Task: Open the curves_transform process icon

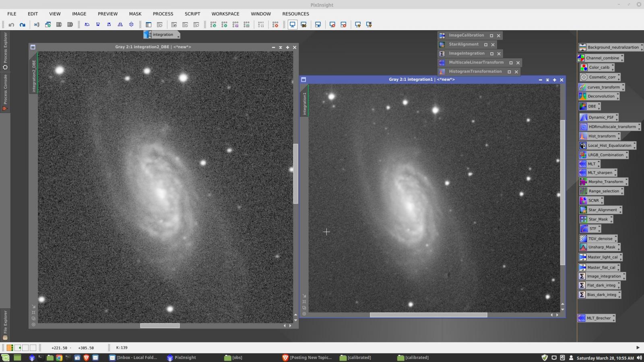Action: point(601,87)
